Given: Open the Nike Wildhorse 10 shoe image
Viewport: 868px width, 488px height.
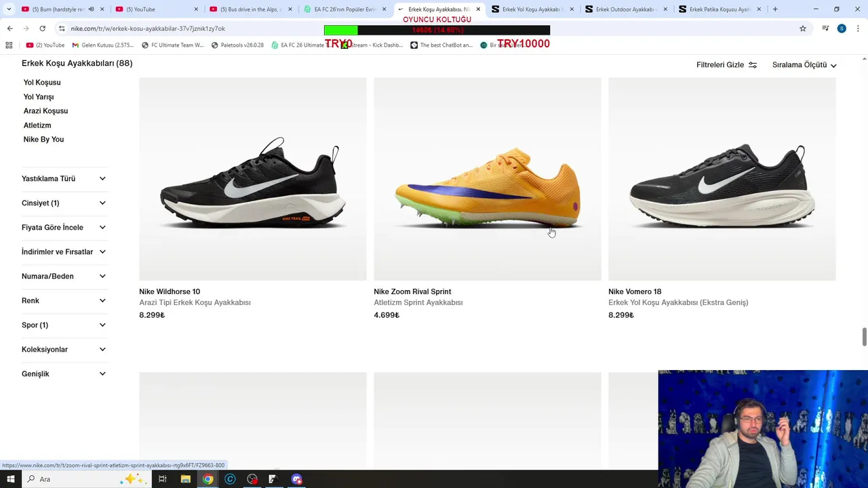Looking at the screenshot, I should (x=253, y=179).
